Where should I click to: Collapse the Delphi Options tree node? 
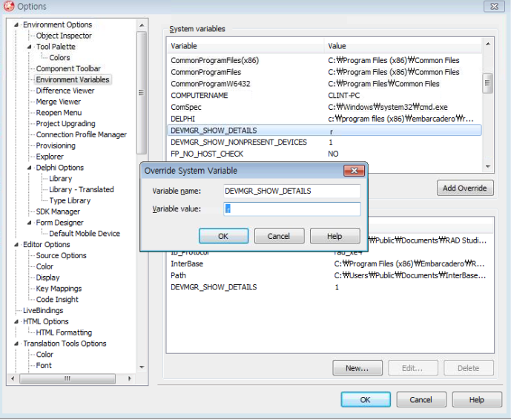(x=30, y=168)
